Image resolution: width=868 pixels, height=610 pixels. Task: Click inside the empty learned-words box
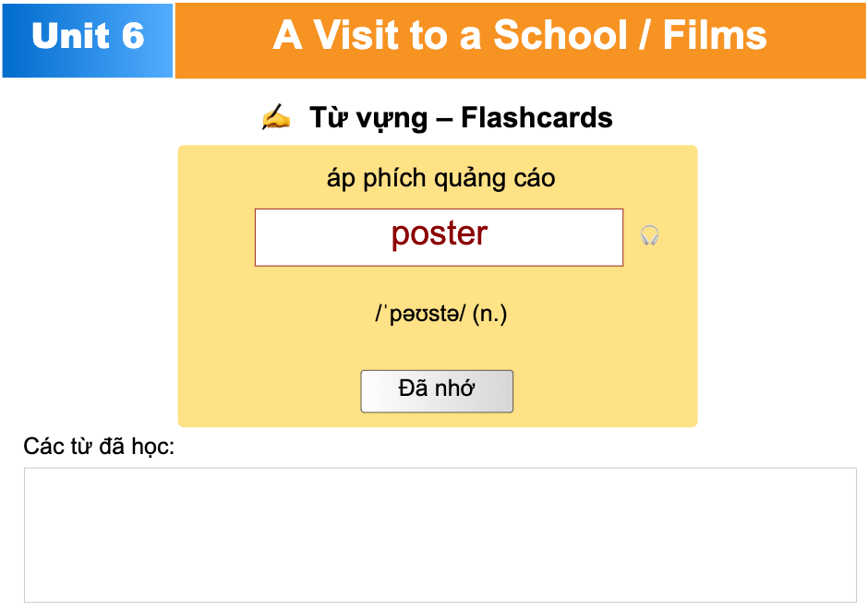click(x=440, y=534)
